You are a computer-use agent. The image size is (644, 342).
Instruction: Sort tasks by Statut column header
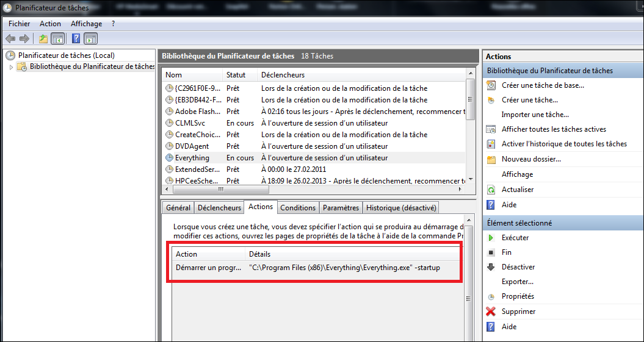tap(236, 75)
